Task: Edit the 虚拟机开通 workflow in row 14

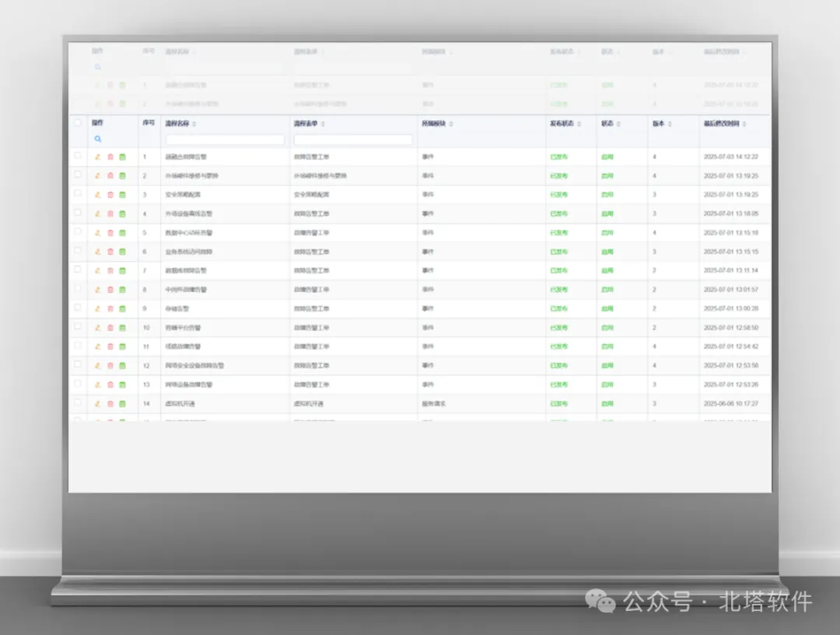Action: point(97,403)
